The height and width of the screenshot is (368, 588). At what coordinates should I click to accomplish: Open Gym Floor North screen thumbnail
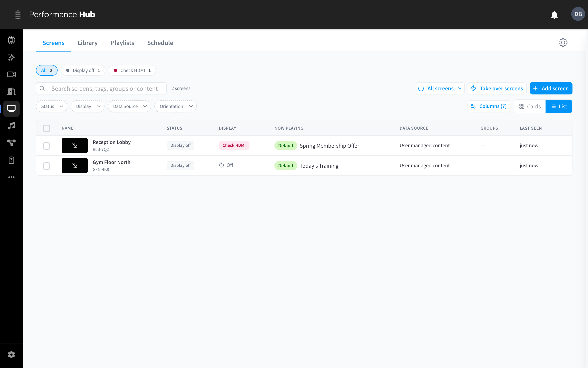[75, 166]
